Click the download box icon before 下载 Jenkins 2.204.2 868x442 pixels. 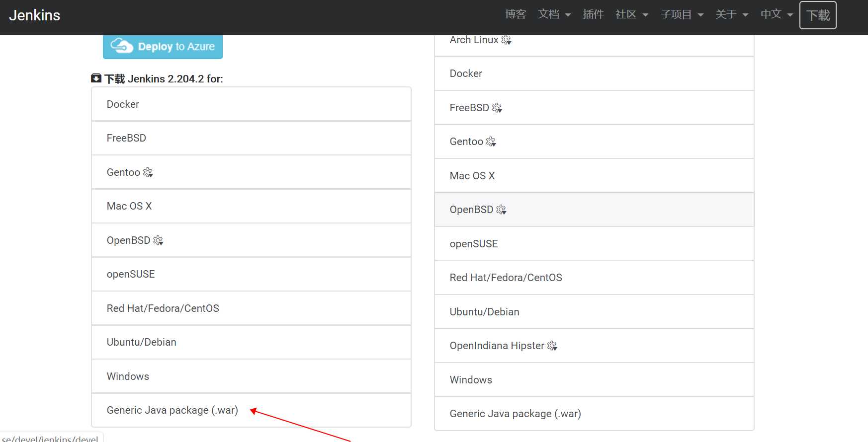[x=96, y=78]
